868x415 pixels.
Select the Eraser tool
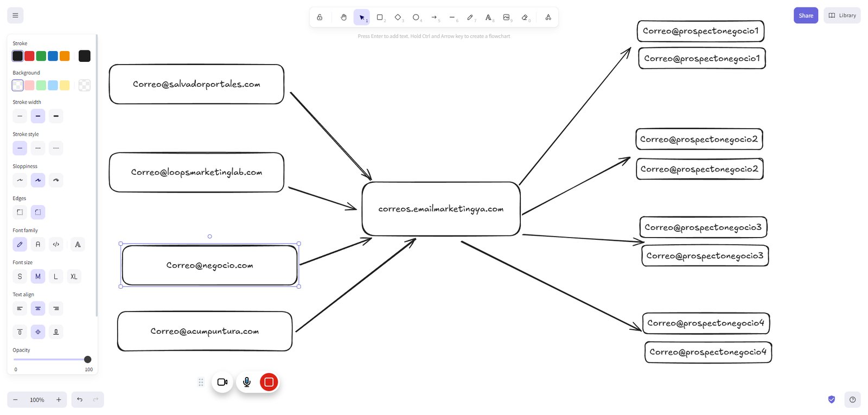click(525, 17)
